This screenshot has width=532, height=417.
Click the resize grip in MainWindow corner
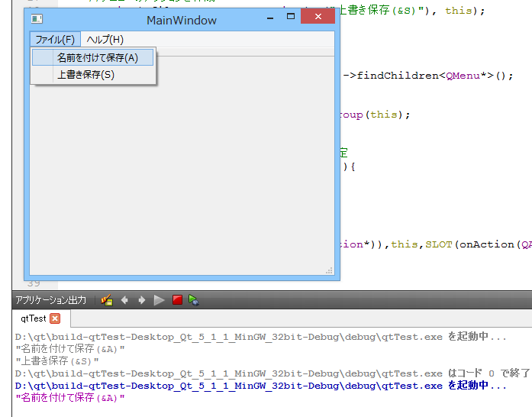(329, 270)
